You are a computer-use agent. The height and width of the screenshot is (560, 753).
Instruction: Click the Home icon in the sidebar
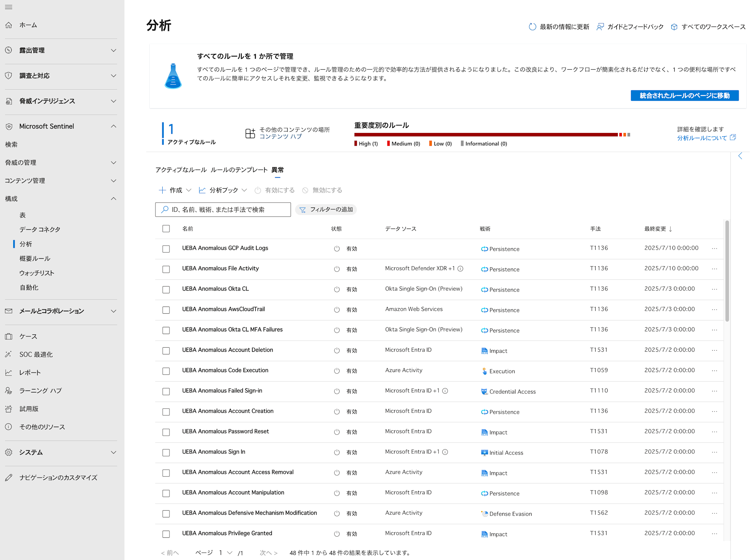(9, 25)
